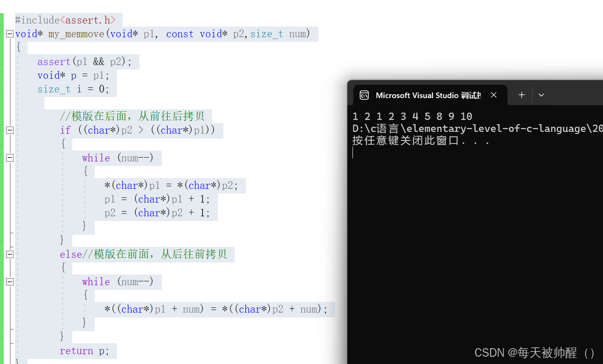Click the comment 模版在后面，从前往后拷贝
Screen dimensions: 603x364
(132, 116)
